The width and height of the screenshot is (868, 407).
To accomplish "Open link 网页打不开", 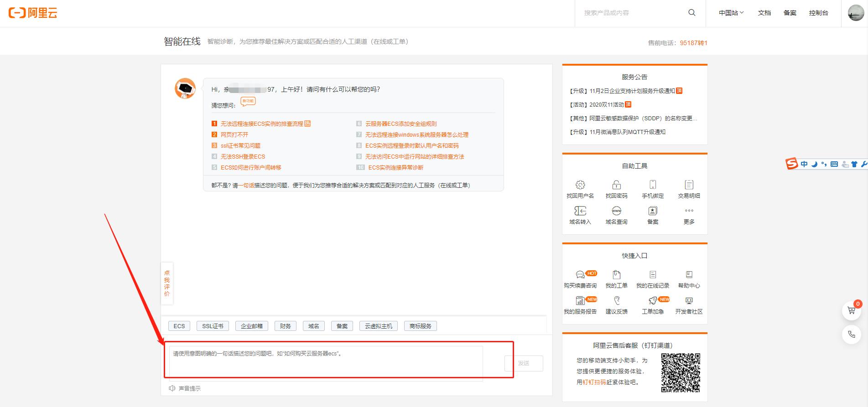I will pyautogui.click(x=234, y=134).
